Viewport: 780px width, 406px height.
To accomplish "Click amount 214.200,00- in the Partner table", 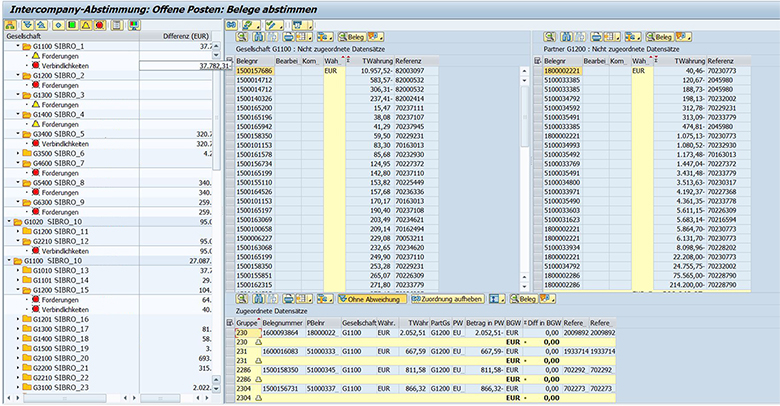I will [x=680, y=285].
